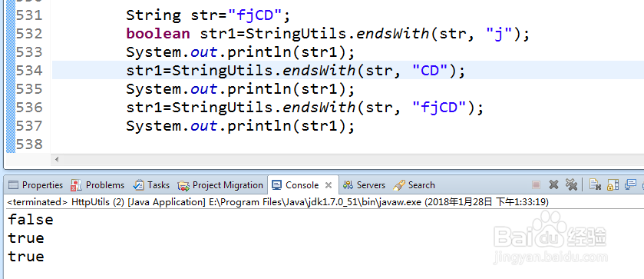Click line number 538 in the gutter
Screen dimensions: 644x279
pos(28,144)
